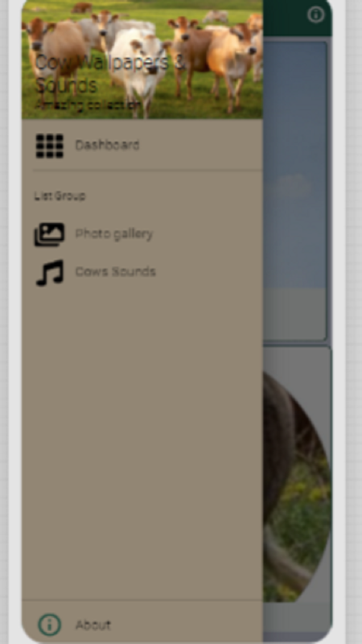Click the green About info icon

click(x=50, y=625)
